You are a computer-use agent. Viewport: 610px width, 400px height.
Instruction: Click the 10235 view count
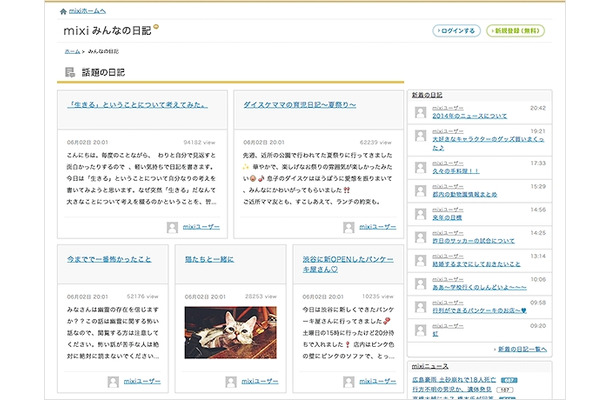[x=378, y=296]
